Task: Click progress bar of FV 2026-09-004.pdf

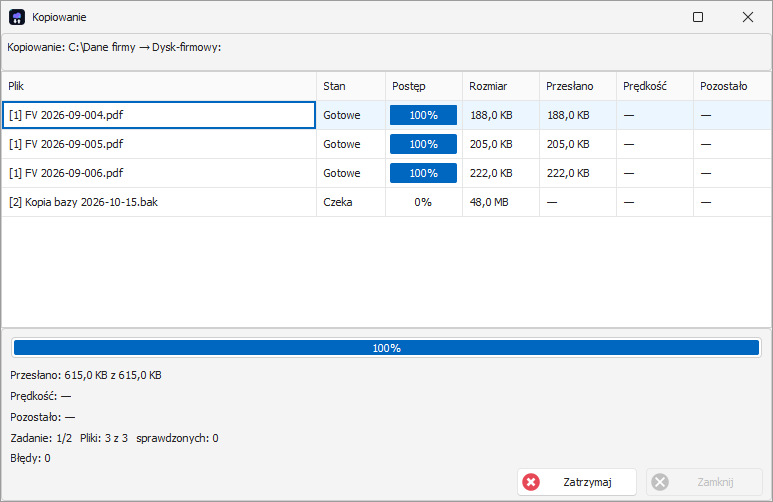Action: click(x=423, y=115)
